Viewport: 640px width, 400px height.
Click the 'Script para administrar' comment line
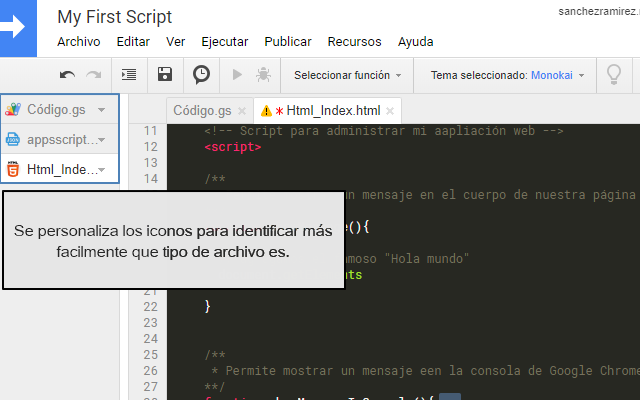pyautogui.click(x=384, y=131)
